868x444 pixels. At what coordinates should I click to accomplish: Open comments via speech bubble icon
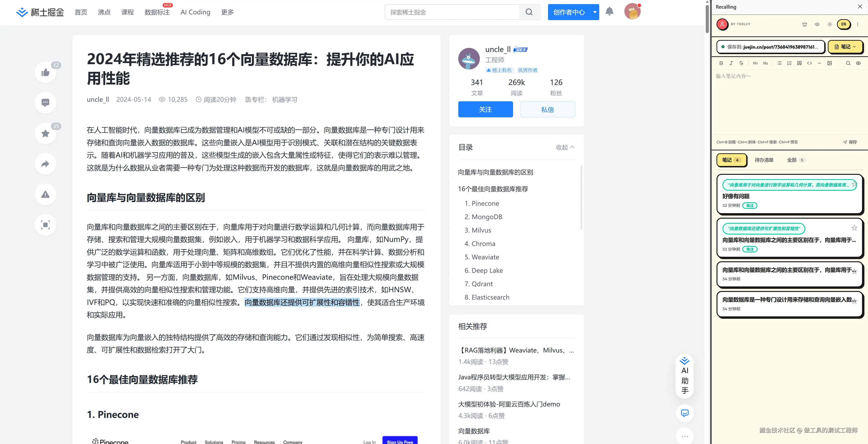[x=45, y=102]
